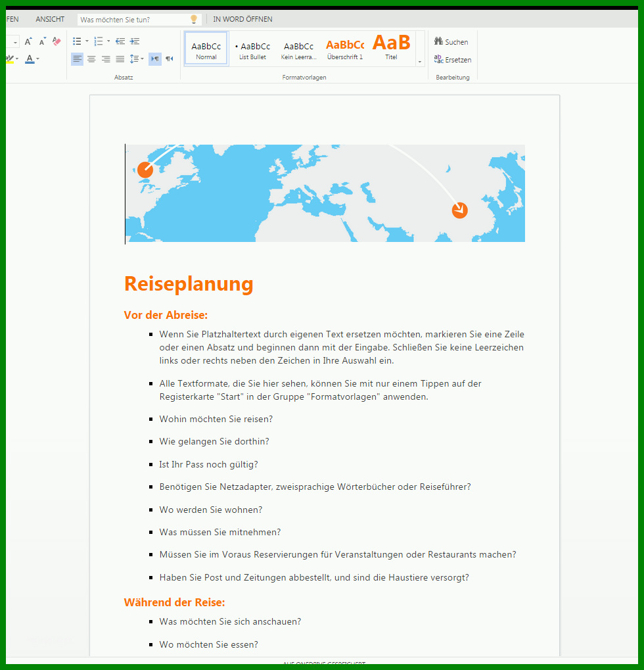
Task: Click the Ersetzen button
Action: pos(453,60)
